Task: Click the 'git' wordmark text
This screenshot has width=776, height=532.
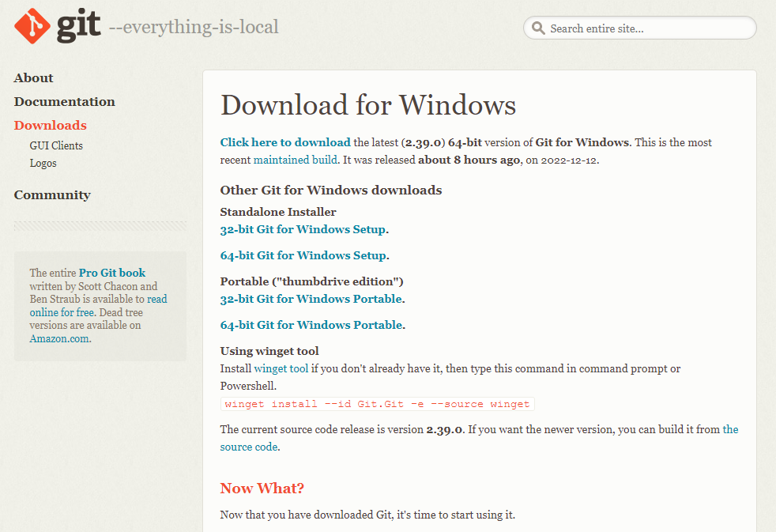Action: (x=79, y=26)
